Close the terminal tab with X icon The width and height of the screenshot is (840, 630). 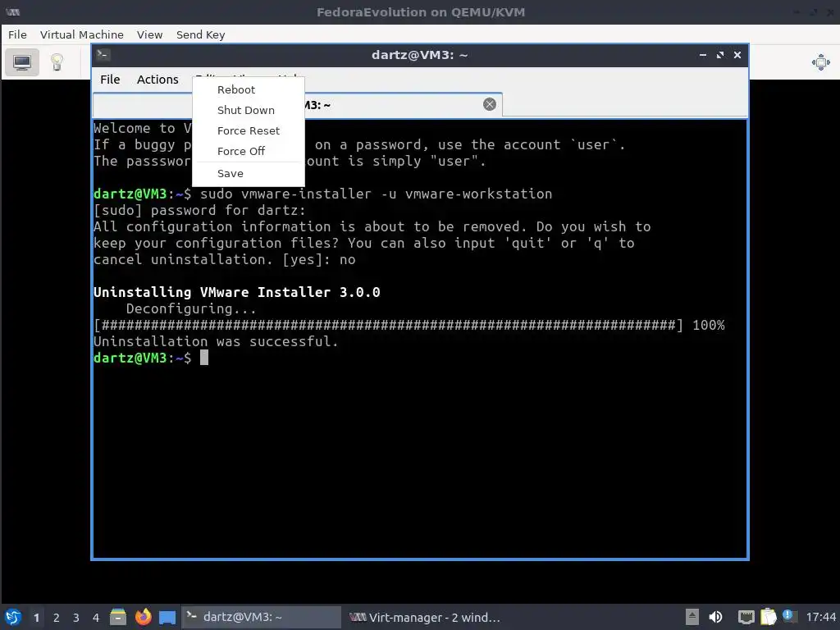click(x=489, y=104)
